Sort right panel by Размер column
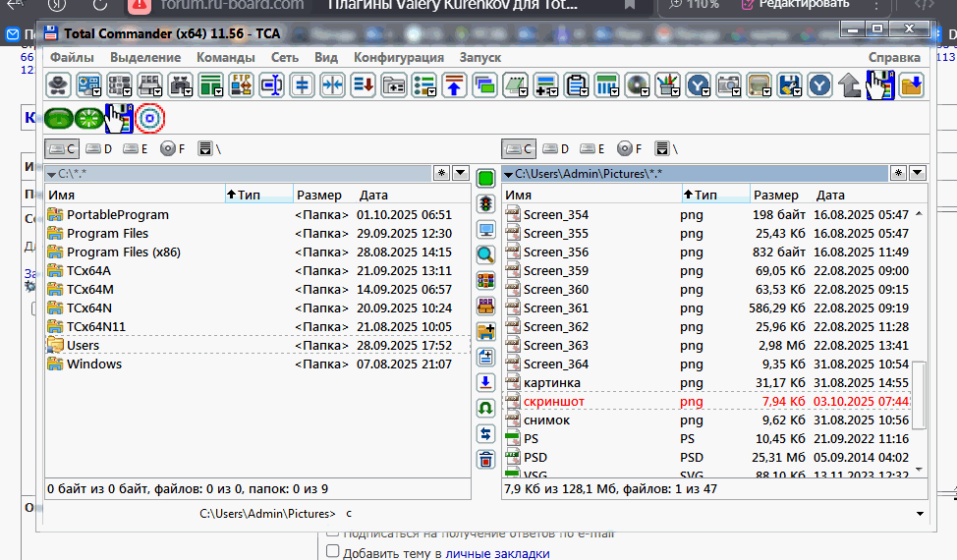 [776, 196]
